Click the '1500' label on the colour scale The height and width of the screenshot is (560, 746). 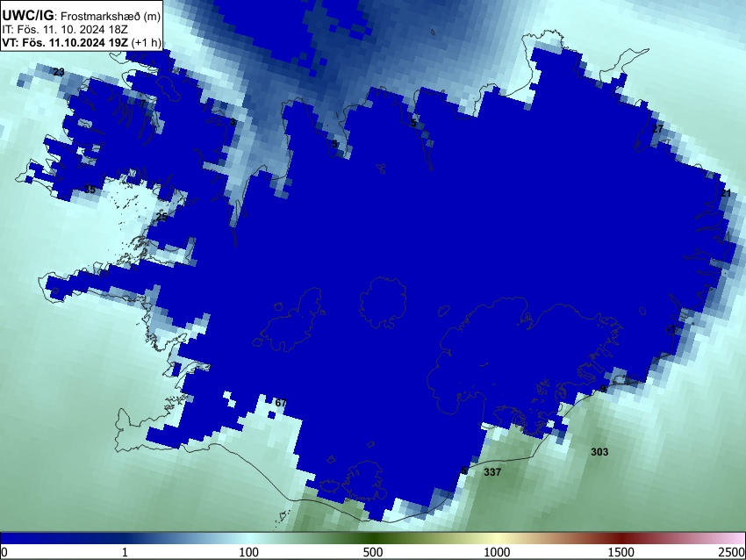pyautogui.click(x=621, y=552)
